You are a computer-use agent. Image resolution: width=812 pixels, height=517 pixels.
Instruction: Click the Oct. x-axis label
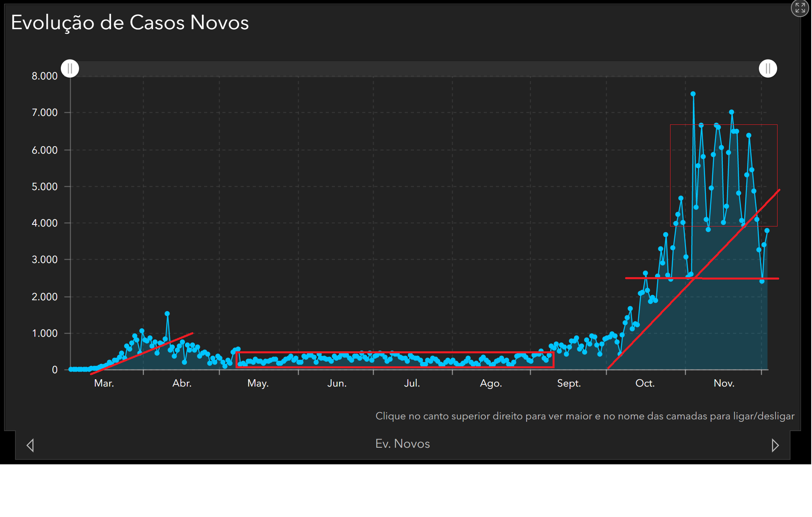pos(645,383)
